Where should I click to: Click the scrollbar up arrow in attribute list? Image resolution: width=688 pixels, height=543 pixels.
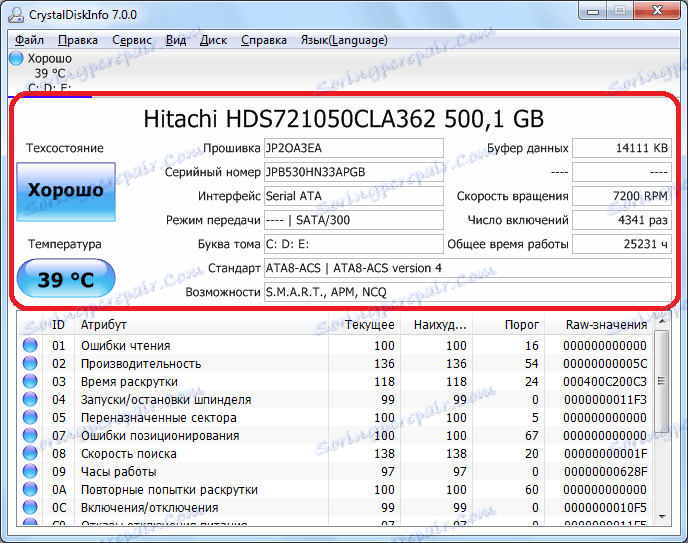pos(662,322)
